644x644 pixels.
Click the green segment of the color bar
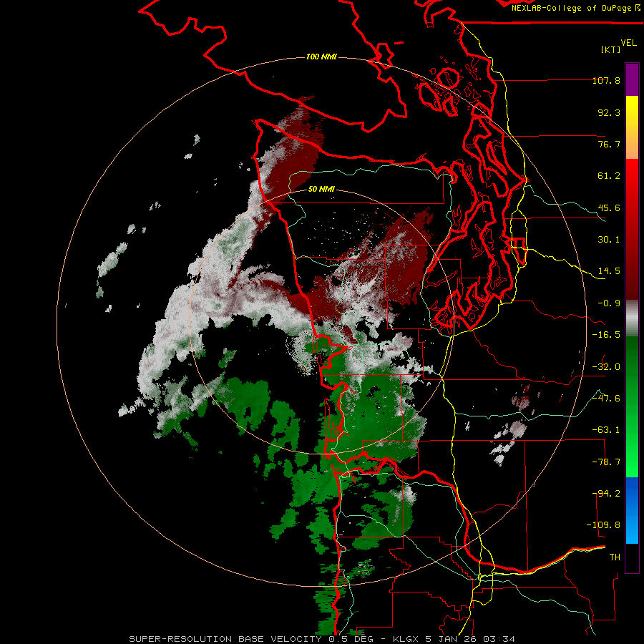632,406
